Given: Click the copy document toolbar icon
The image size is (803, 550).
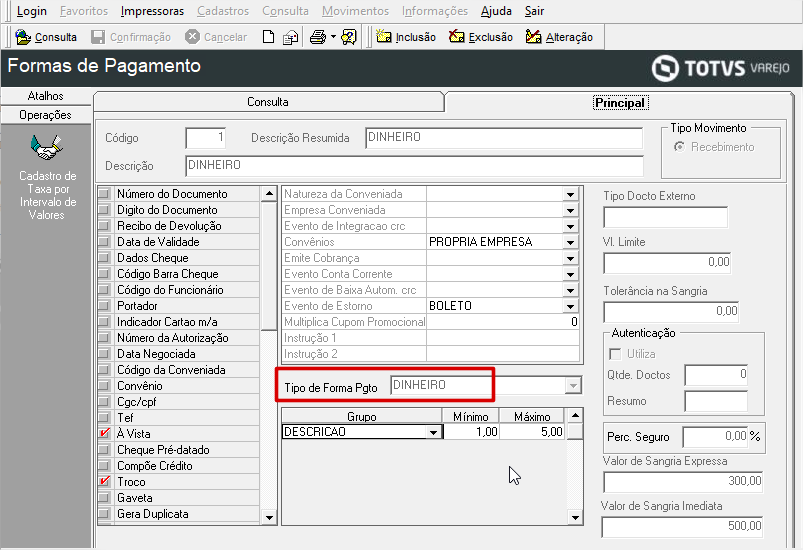Looking at the screenshot, I should [x=291, y=37].
